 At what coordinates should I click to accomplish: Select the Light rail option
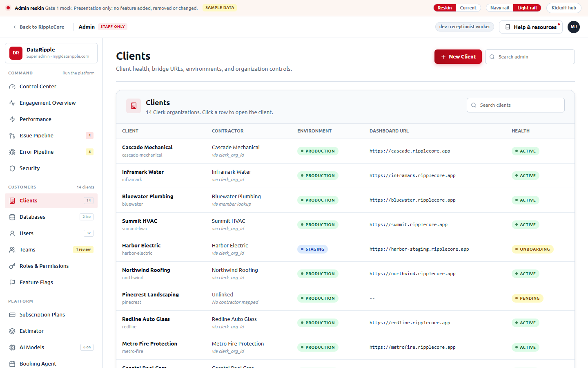click(527, 8)
